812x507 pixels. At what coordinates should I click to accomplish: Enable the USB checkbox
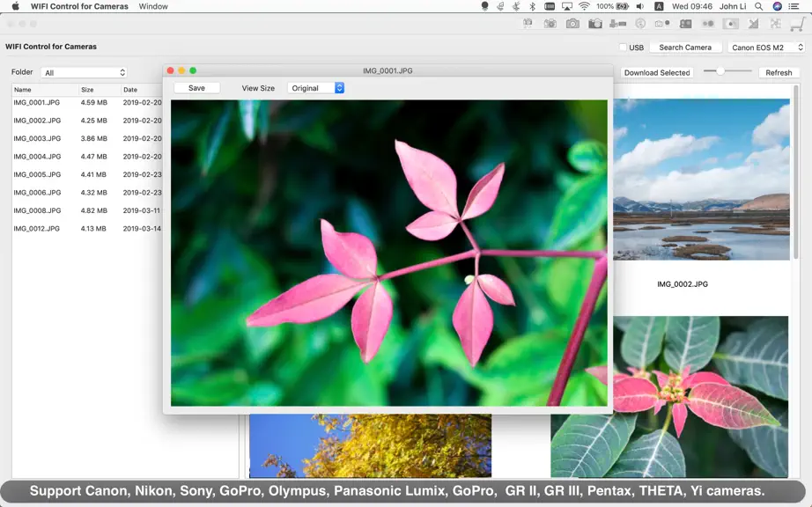(623, 47)
